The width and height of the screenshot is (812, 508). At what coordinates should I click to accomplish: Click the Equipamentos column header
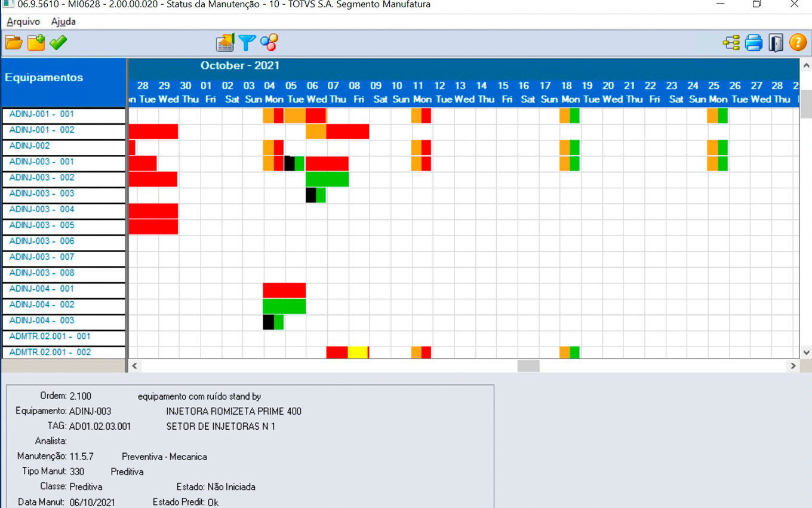44,78
